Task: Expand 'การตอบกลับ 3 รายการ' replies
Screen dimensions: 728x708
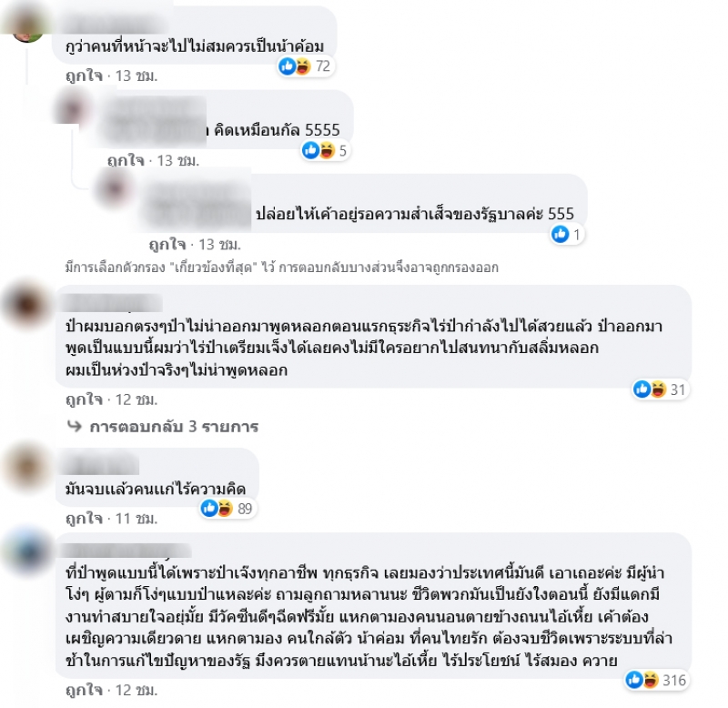Action: point(174,426)
